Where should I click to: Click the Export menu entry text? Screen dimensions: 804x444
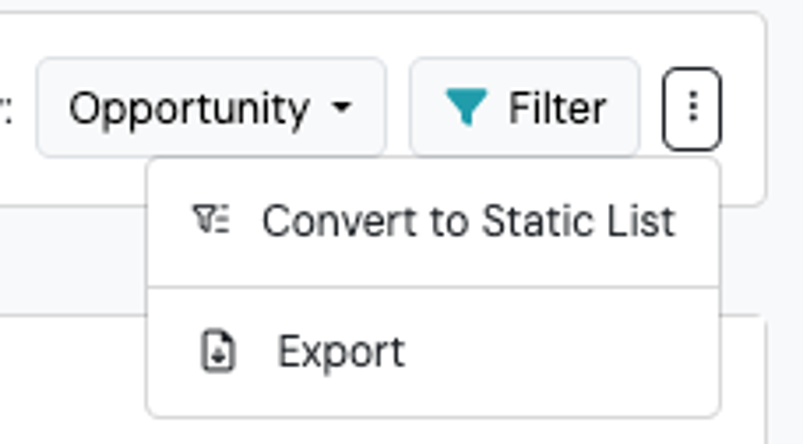[x=341, y=352]
